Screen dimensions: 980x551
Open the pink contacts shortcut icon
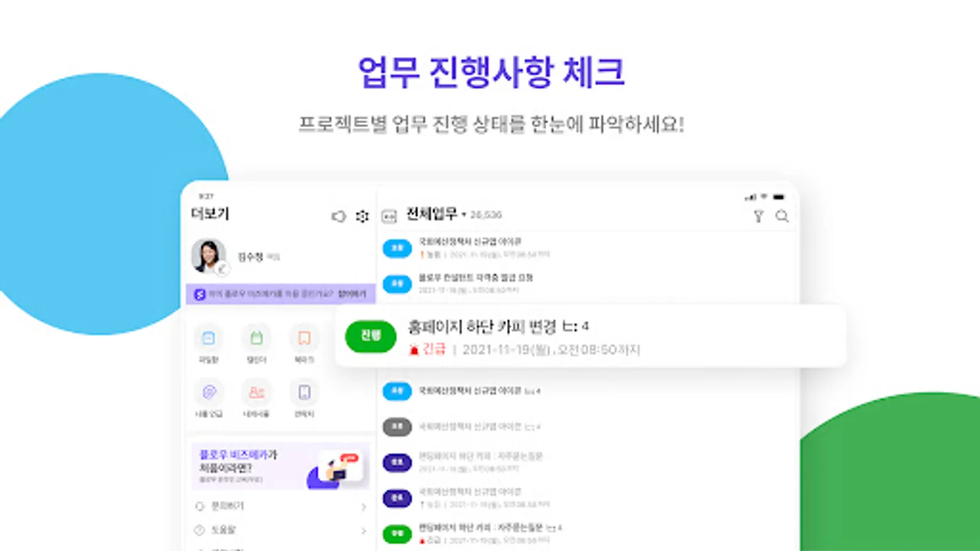pyautogui.click(x=257, y=392)
